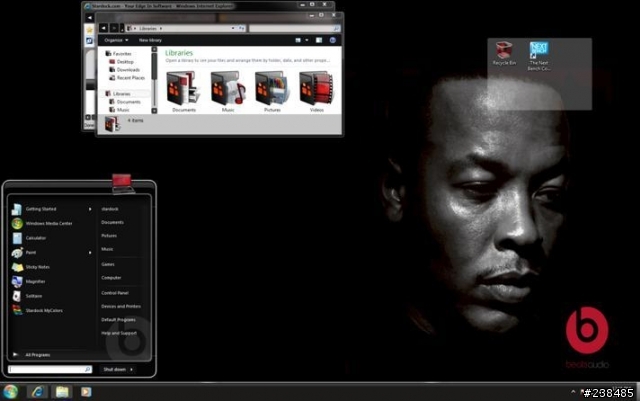Click user account picture atop Start menu
This screenshot has width=640, height=401.
tap(122, 184)
